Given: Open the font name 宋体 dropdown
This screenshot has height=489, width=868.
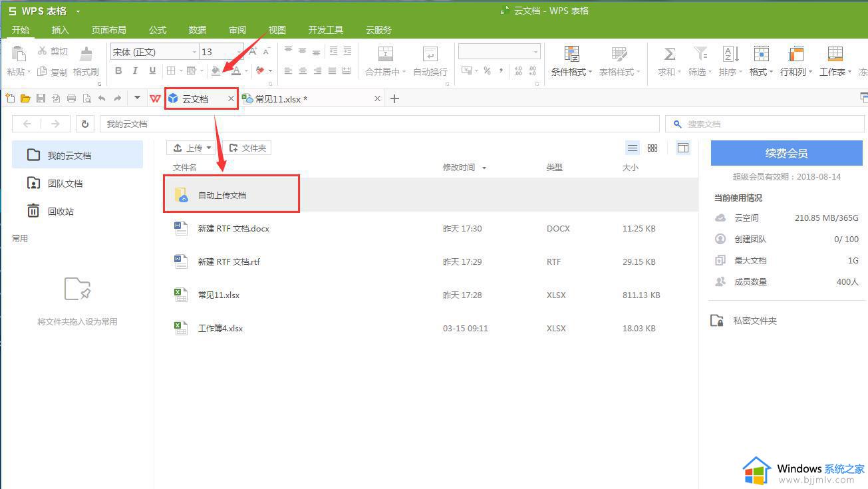Looking at the screenshot, I should coord(194,52).
